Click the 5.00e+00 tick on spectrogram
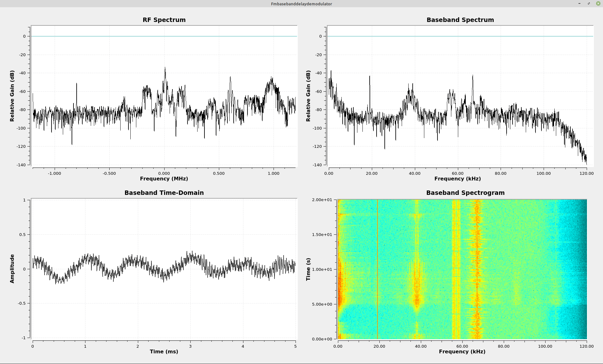Screen dimensions: 603x364 322,304
